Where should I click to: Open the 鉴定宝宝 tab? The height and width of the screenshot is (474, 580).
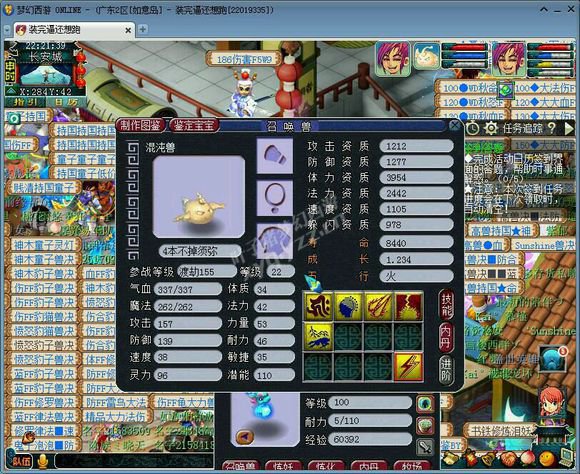tap(194, 125)
